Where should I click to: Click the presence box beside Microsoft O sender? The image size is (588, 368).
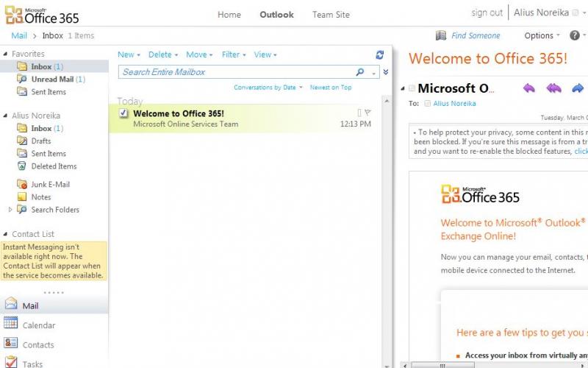click(412, 88)
